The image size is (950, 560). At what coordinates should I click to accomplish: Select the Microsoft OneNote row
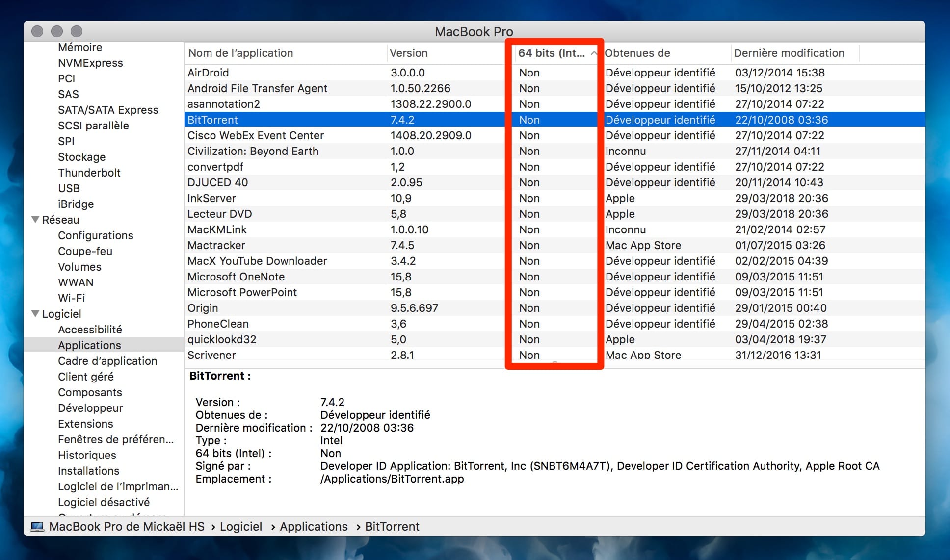[x=554, y=277]
